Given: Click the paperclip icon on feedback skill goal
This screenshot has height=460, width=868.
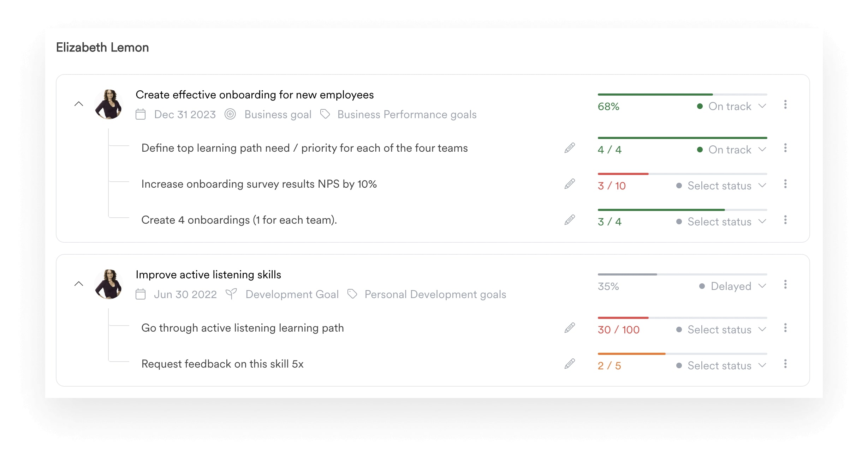Looking at the screenshot, I should click(x=570, y=364).
